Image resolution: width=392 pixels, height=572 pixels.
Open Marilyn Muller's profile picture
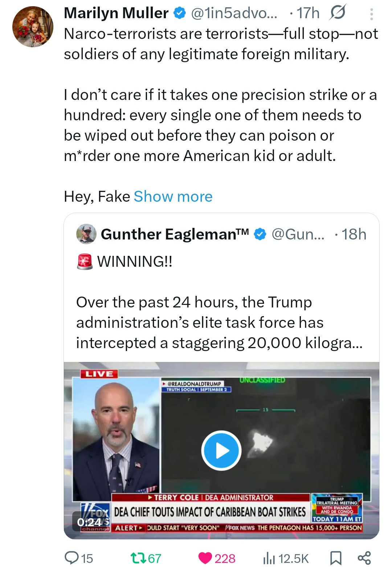[x=33, y=27]
